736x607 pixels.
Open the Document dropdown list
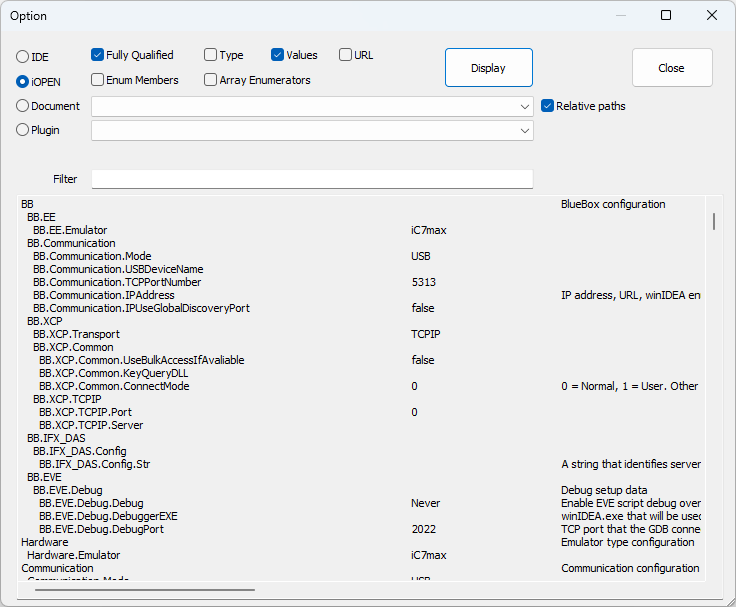coord(525,106)
